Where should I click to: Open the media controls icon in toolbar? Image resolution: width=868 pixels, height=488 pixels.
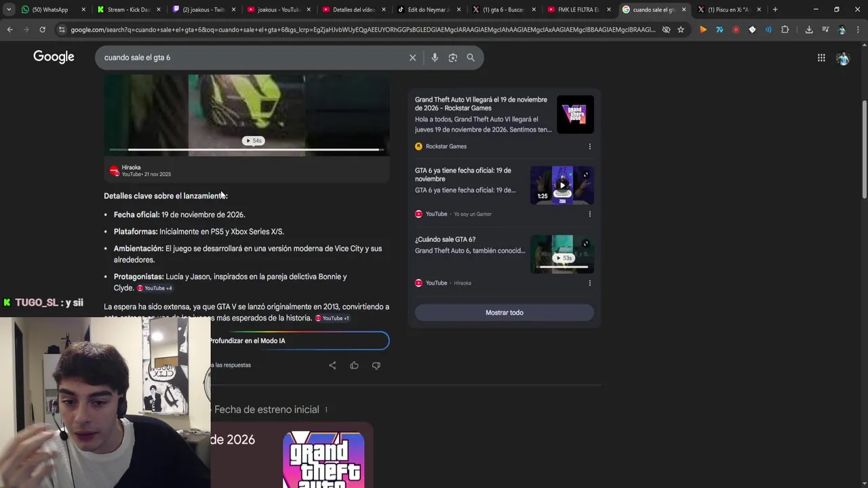click(825, 30)
